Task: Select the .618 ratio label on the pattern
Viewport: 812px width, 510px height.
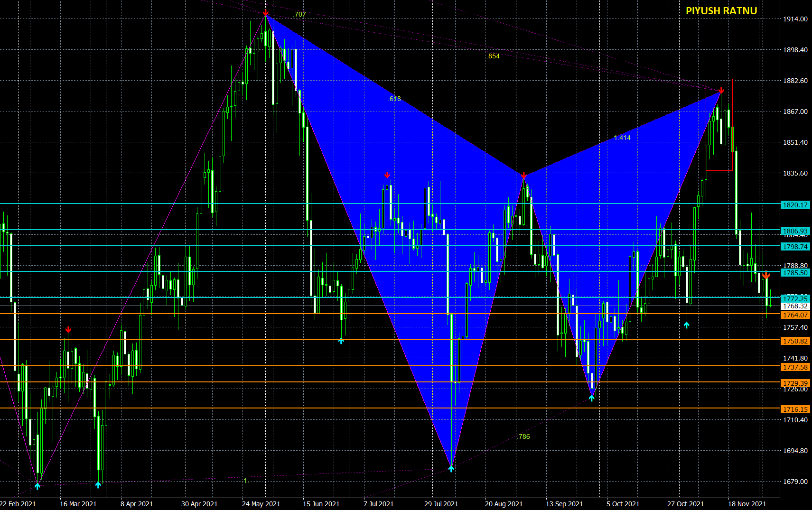Action: coord(395,99)
